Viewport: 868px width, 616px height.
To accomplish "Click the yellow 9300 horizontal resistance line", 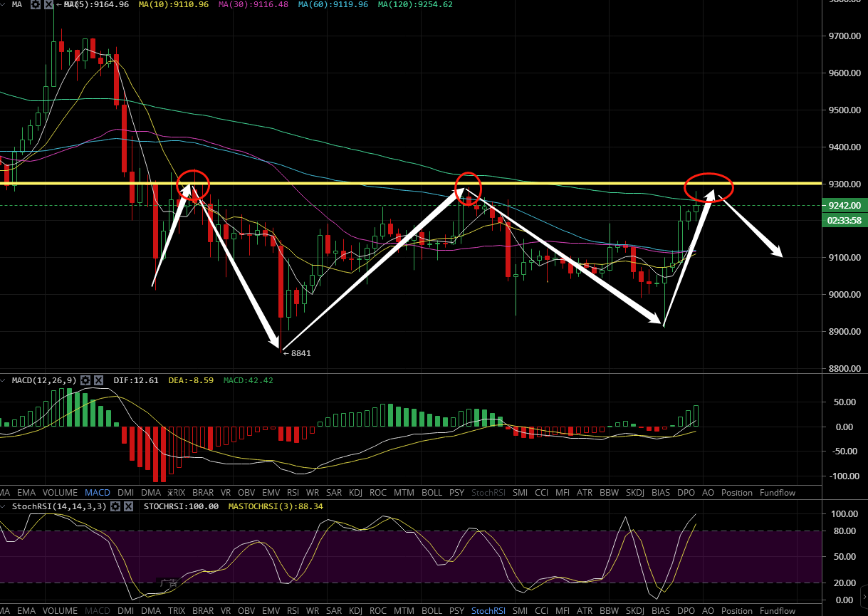I will coord(356,184).
